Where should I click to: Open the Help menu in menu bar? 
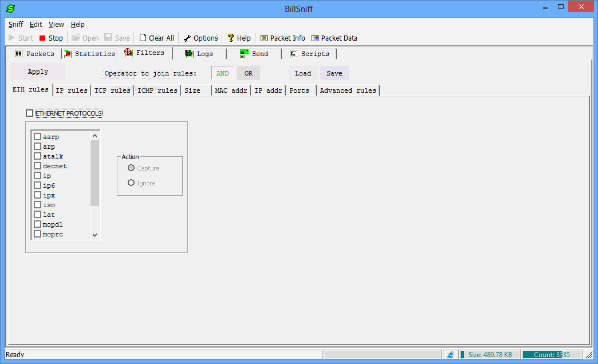click(77, 25)
